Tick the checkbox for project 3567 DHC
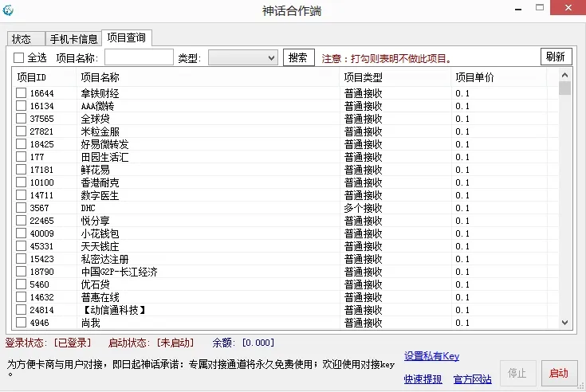 coord(22,208)
